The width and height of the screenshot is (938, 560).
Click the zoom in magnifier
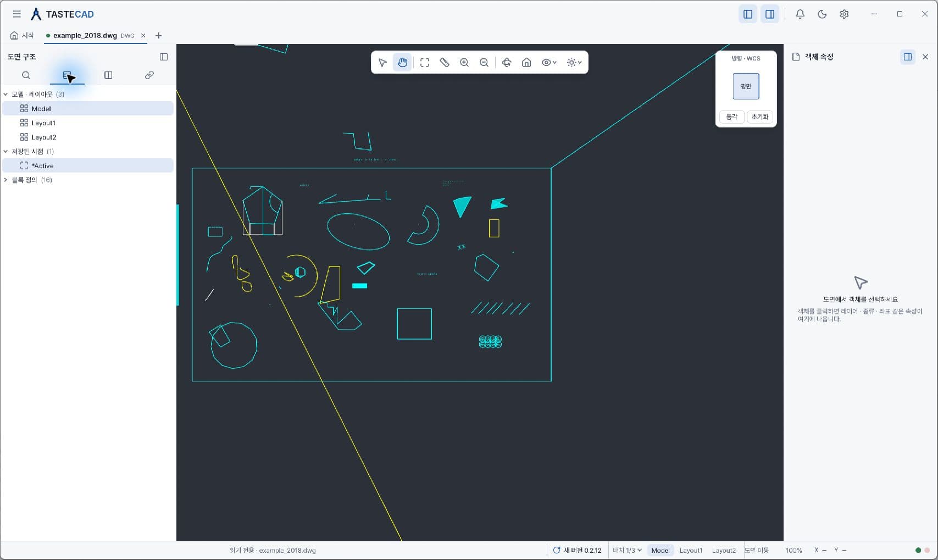[464, 63]
